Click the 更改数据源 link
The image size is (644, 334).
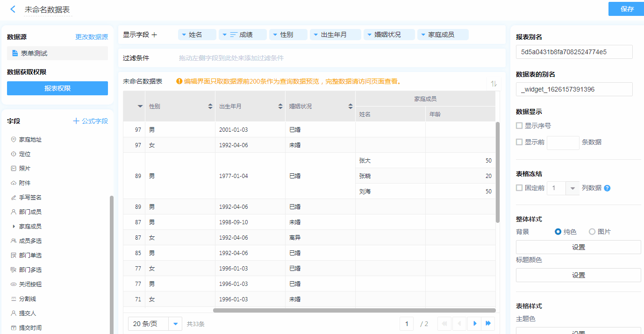click(92, 37)
